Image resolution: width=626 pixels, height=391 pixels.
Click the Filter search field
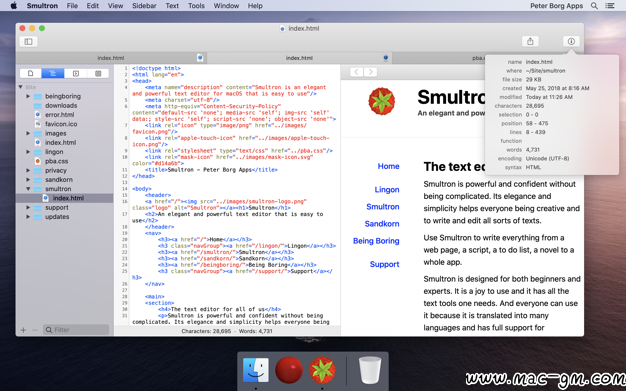pos(76,330)
